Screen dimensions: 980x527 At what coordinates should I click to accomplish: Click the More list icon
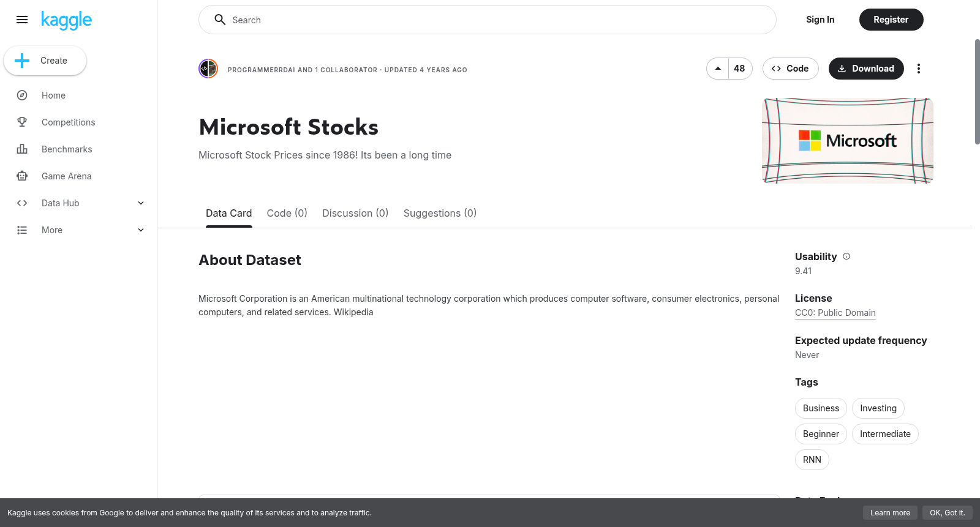[x=22, y=230]
